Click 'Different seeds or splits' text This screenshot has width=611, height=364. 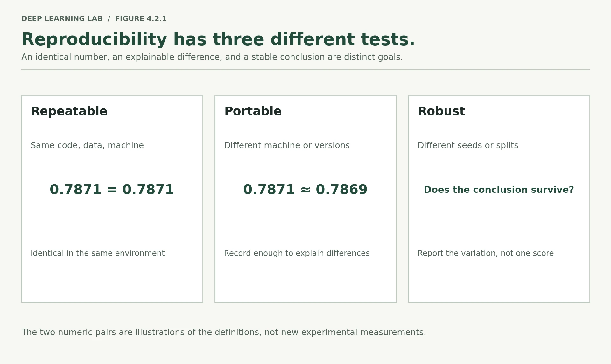[468, 146]
